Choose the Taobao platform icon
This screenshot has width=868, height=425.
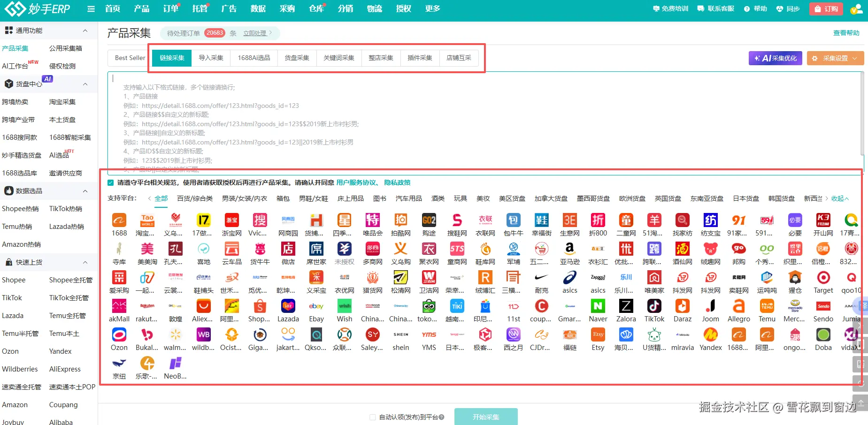(x=147, y=220)
